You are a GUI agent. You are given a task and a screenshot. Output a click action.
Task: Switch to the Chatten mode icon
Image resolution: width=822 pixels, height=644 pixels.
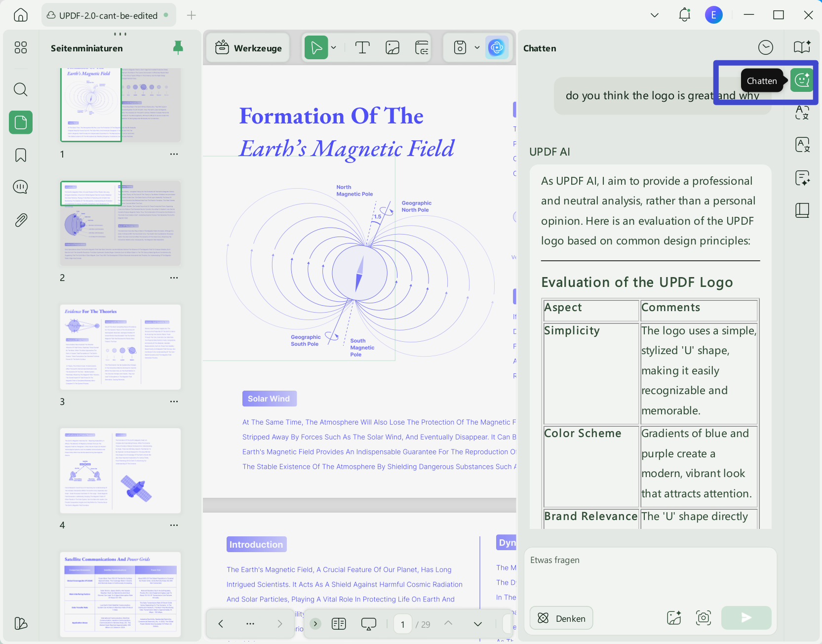(802, 80)
